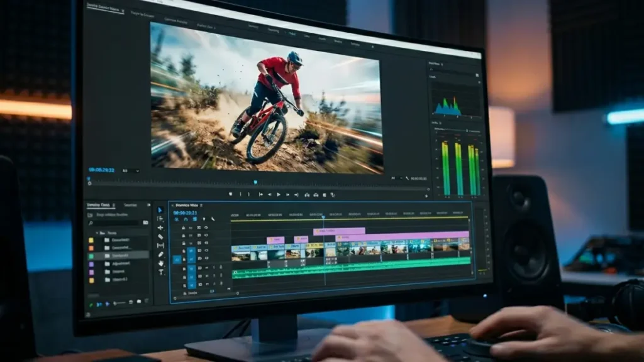The width and height of the screenshot is (644, 362).
Task: Click the Add Marker button in the program monitor
Action: coord(230,194)
